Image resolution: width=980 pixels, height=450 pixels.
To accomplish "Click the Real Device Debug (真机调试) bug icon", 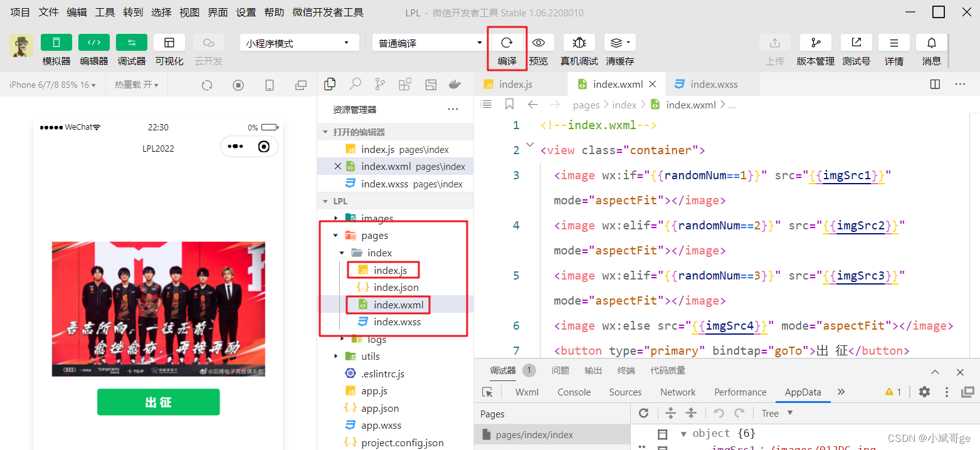I will point(579,43).
